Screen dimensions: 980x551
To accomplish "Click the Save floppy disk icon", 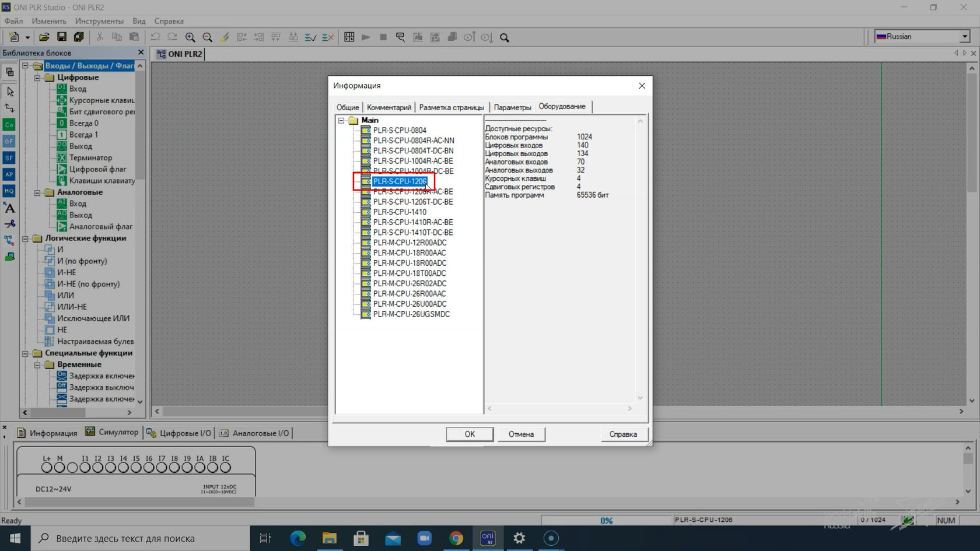I will [x=61, y=37].
